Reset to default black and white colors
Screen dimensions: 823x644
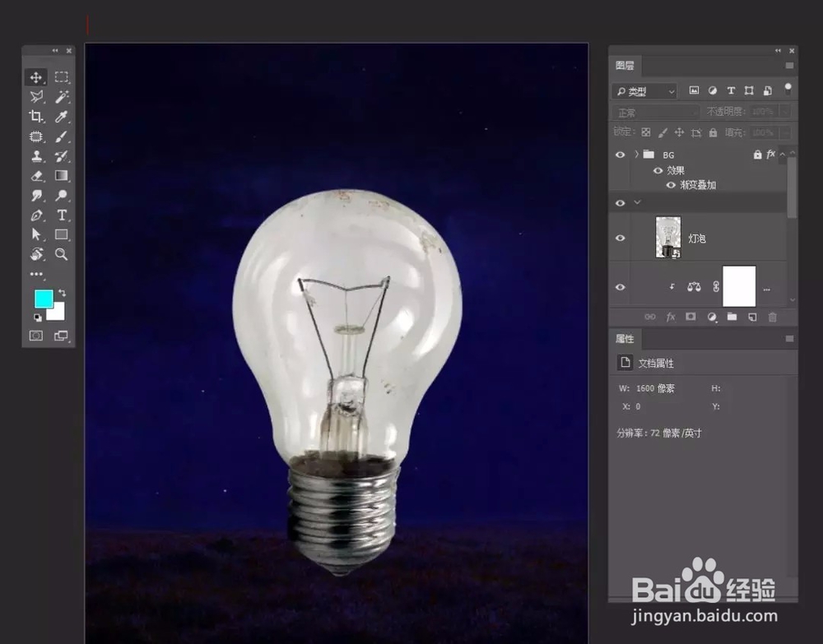[37, 317]
